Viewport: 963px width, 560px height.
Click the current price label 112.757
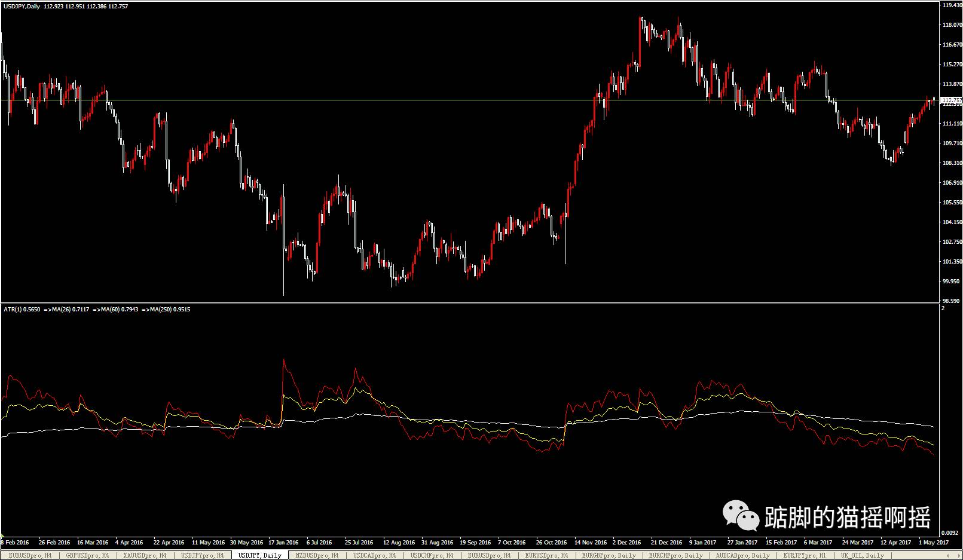(x=951, y=100)
